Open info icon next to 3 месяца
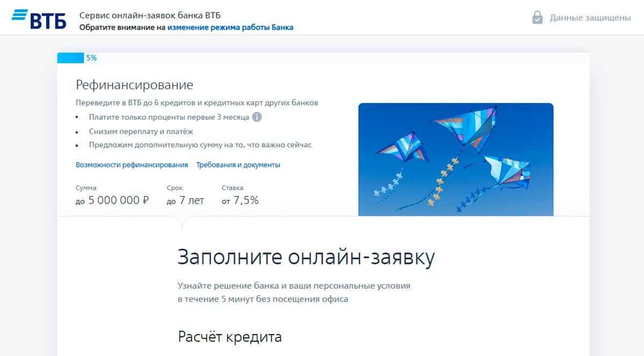Screen dimensions: 644x356 coord(257,117)
